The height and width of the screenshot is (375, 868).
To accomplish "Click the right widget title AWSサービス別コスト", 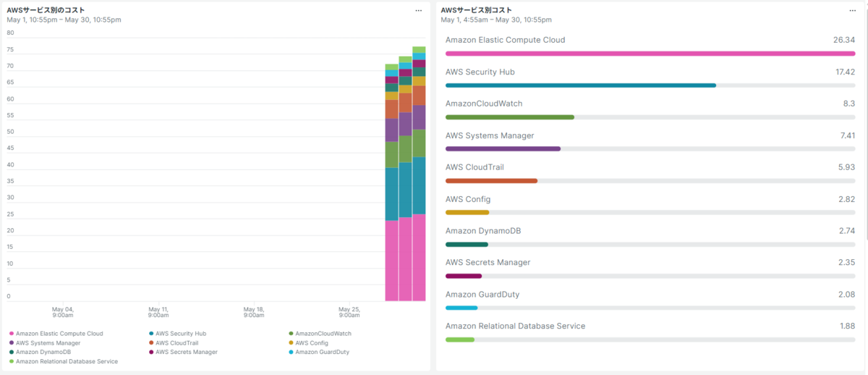I will pos(476,10).
